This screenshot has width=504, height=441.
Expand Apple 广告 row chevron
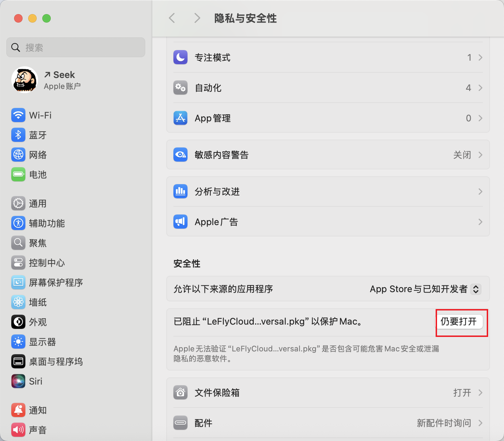tap(480, 222)
